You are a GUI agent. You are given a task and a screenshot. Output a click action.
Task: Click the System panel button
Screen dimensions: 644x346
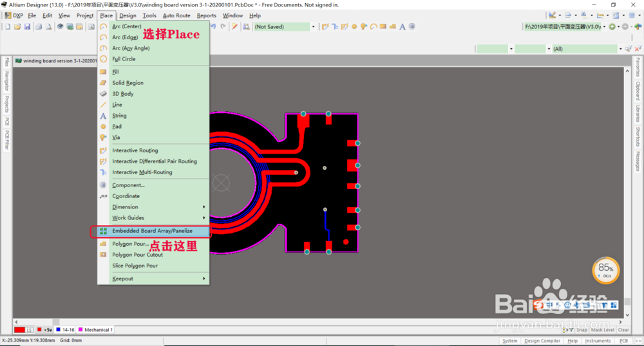click(x=509, y=341)
